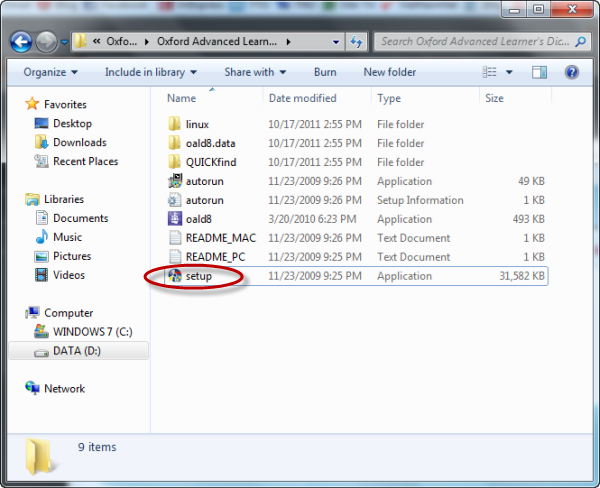The width and height of the screenshot is (600, 488).
Task: Open the More options arrow for views
Action: click(509, 72)
